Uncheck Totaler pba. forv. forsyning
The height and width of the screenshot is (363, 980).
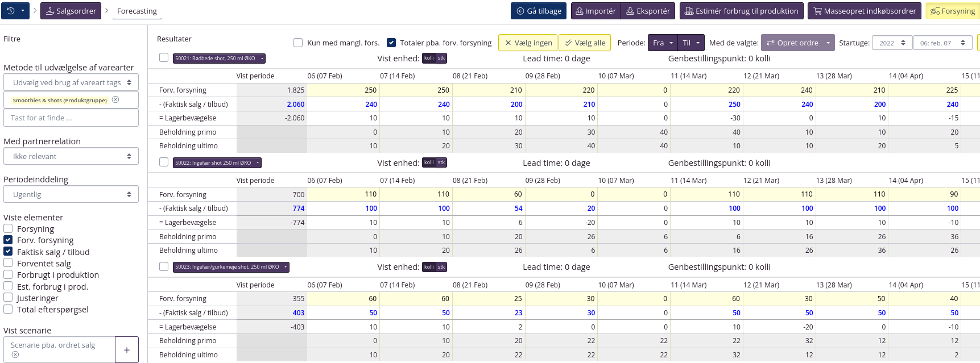(391, 43)
